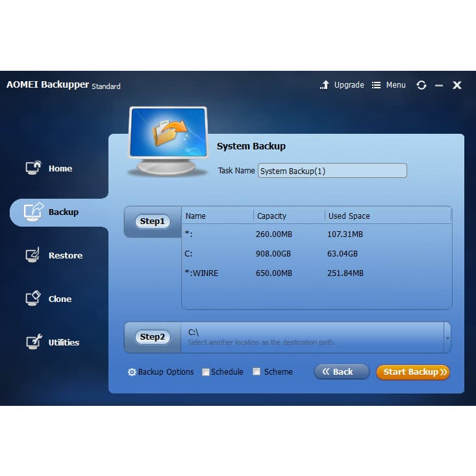Click the Clone sidebar icon
476x476 pixels.
[x=33, y=299]
